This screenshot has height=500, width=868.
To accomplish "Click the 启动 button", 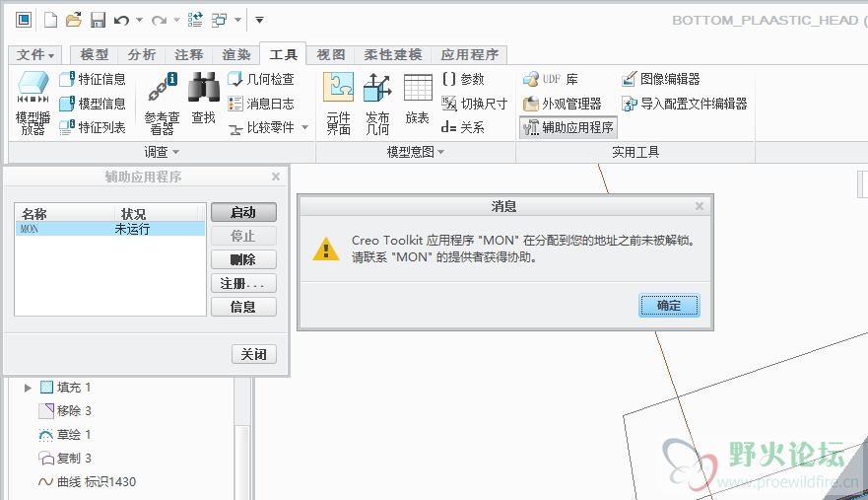I will pyautogui.click(x=243, y=212).
